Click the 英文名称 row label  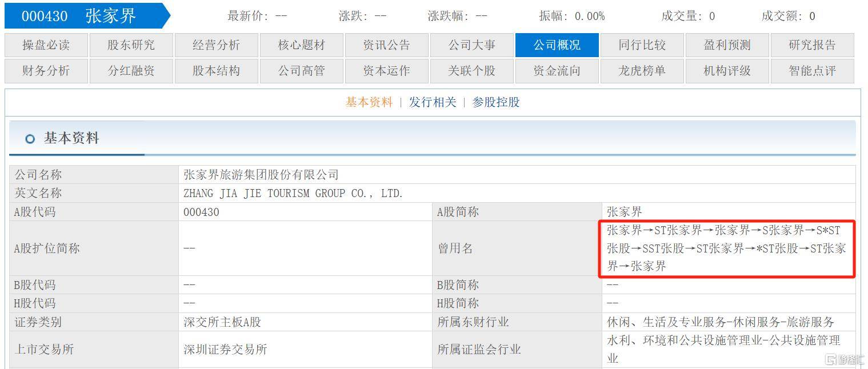tap(38, 193)
